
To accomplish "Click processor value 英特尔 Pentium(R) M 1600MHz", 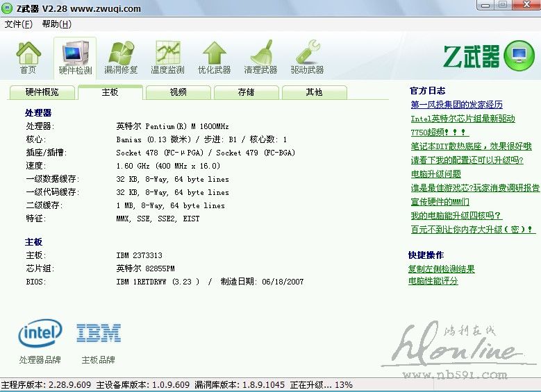I will coord(172,126).
